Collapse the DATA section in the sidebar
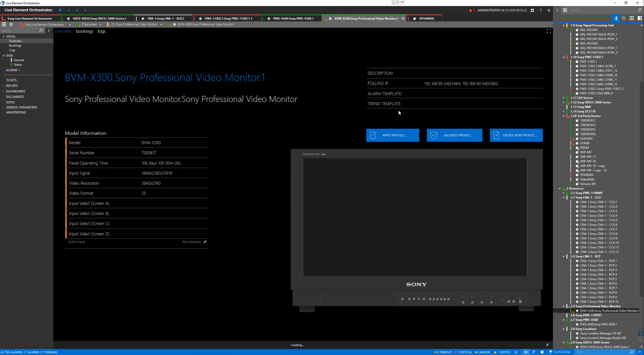 (x=4, y=56)
